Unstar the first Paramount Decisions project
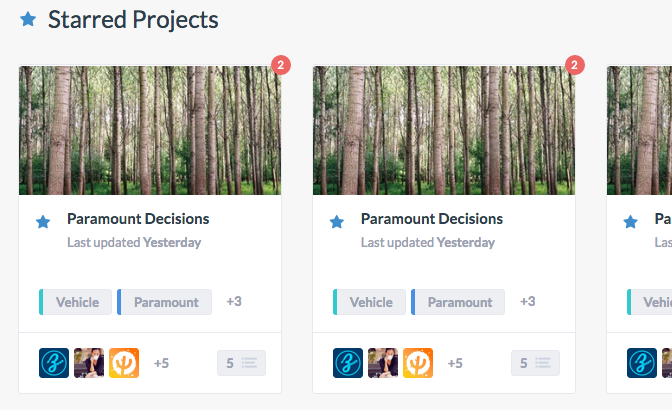Screen dimensions: 672x410 pos(43,222)
